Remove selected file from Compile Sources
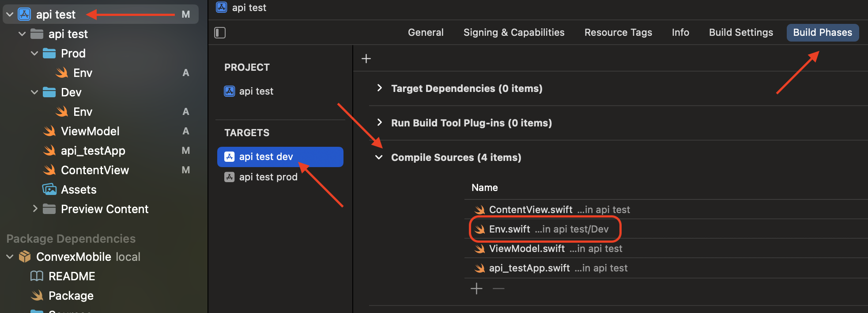The width and height of the screenshot is (868, 313). pos(498,289)
